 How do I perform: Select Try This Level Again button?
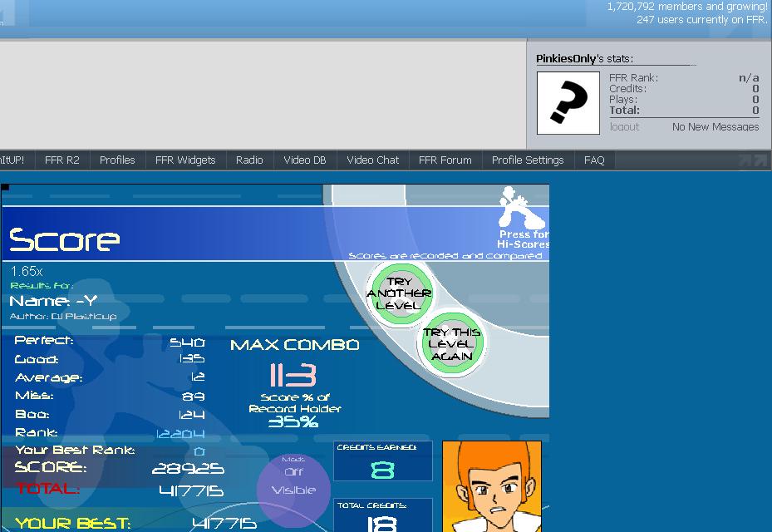(x=451, y=343)
